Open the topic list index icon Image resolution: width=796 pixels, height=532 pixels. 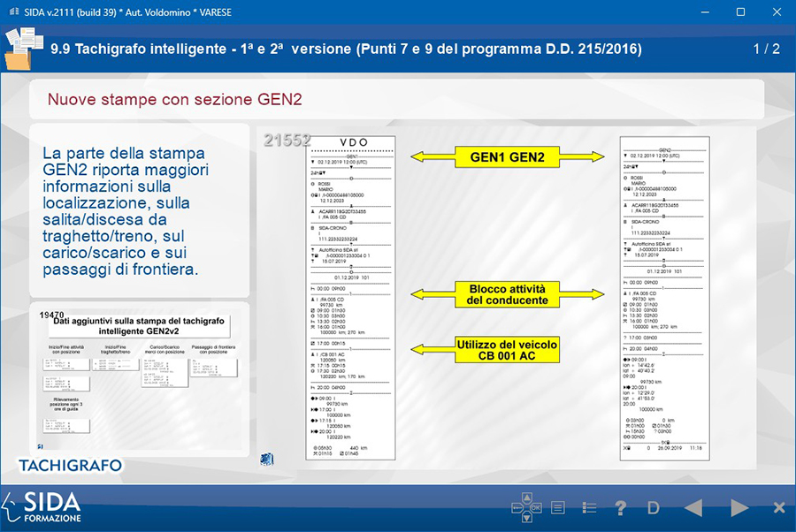coord(589,508)
